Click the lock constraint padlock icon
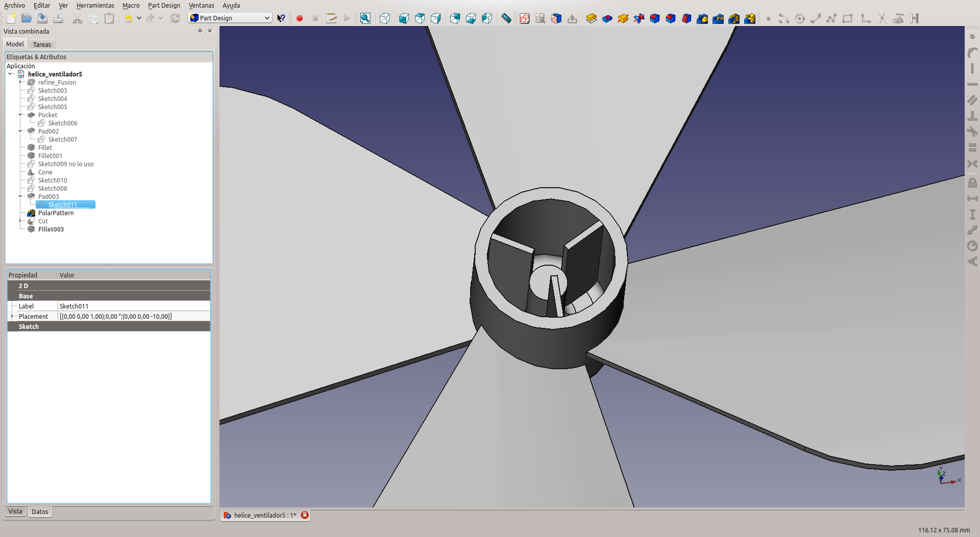980x537 pixels. pos(972,182)
